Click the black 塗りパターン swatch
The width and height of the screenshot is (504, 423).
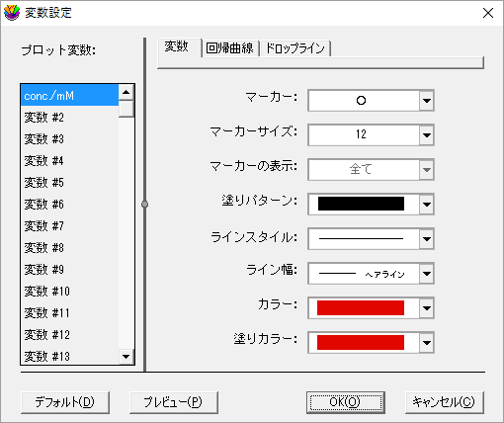[361, 204]
